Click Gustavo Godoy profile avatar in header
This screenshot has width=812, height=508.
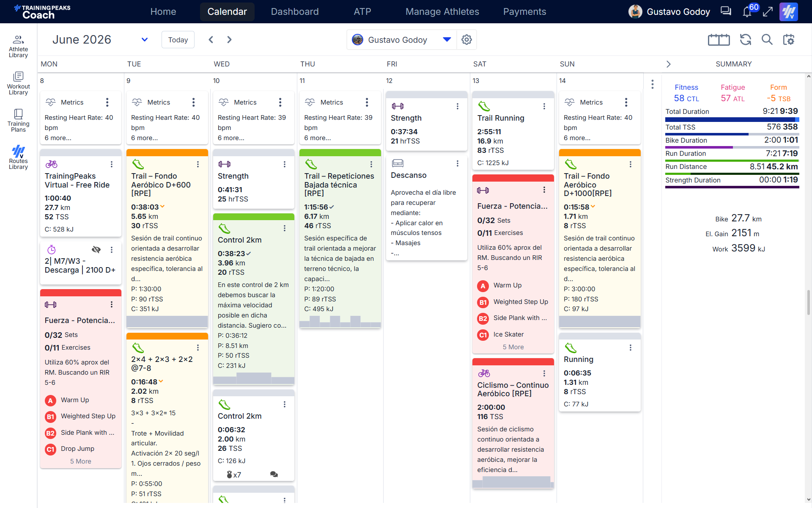[x=635, y=11]
